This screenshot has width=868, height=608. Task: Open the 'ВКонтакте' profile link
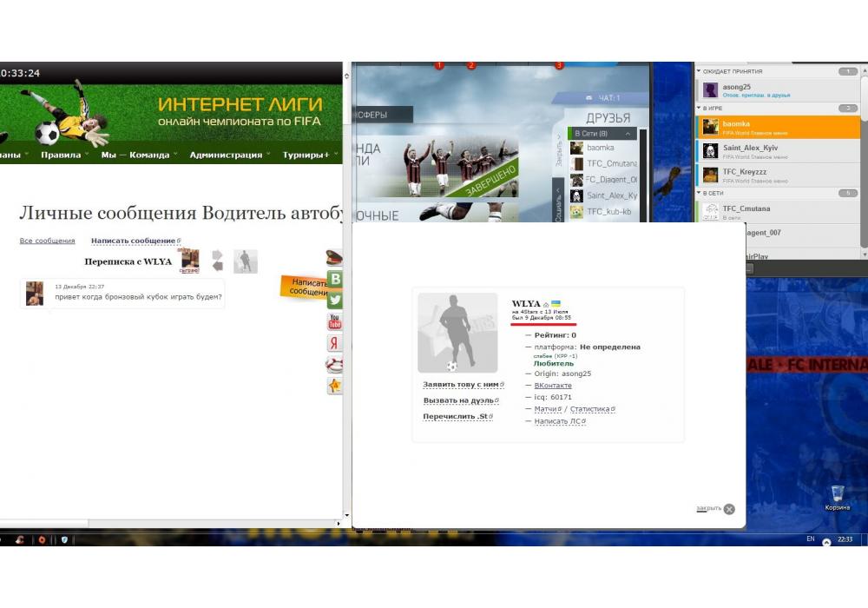click(x=553, y=385)
